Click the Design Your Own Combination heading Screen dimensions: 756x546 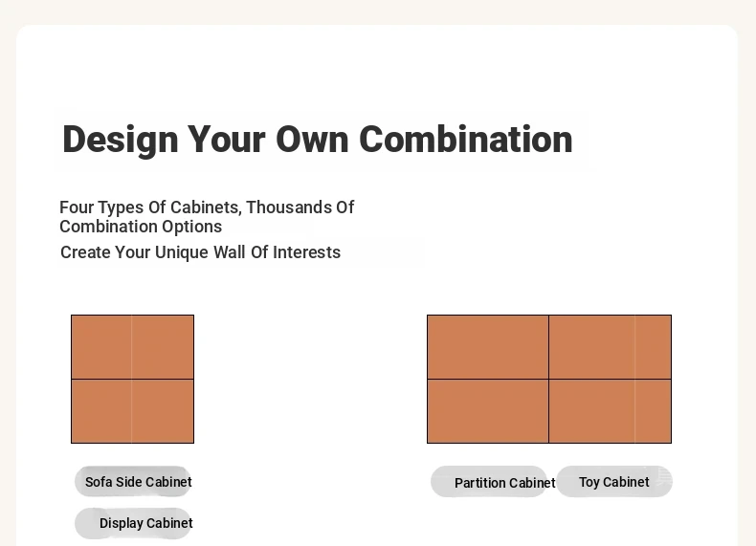point(318,140)
